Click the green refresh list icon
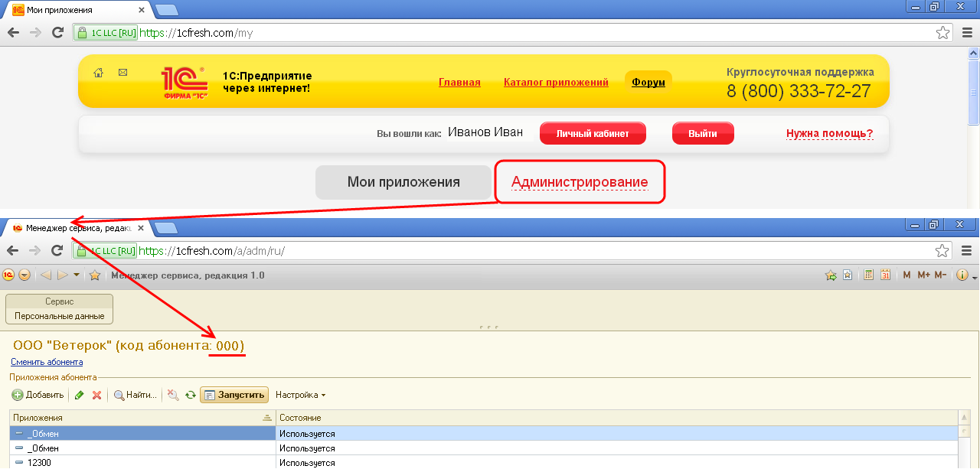 click(190, 395)
